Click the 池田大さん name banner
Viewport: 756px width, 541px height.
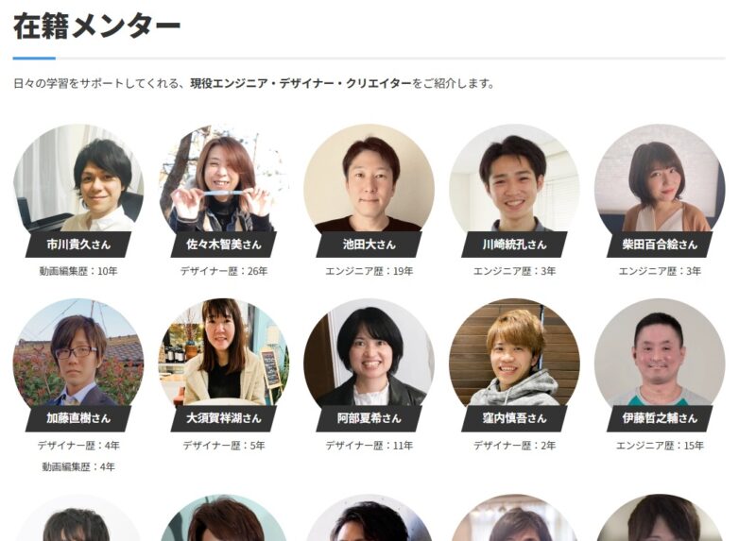tap(369, 245)
